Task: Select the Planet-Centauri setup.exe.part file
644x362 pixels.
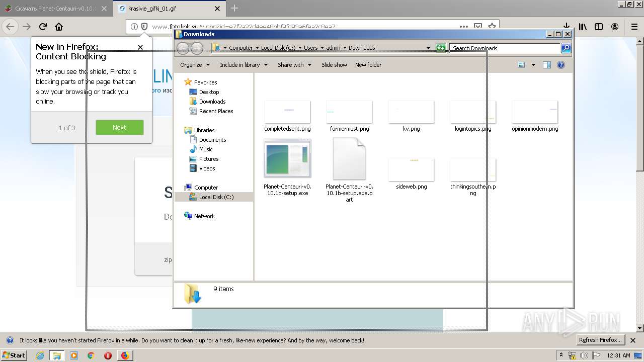Action: click(x=349, y=171)
